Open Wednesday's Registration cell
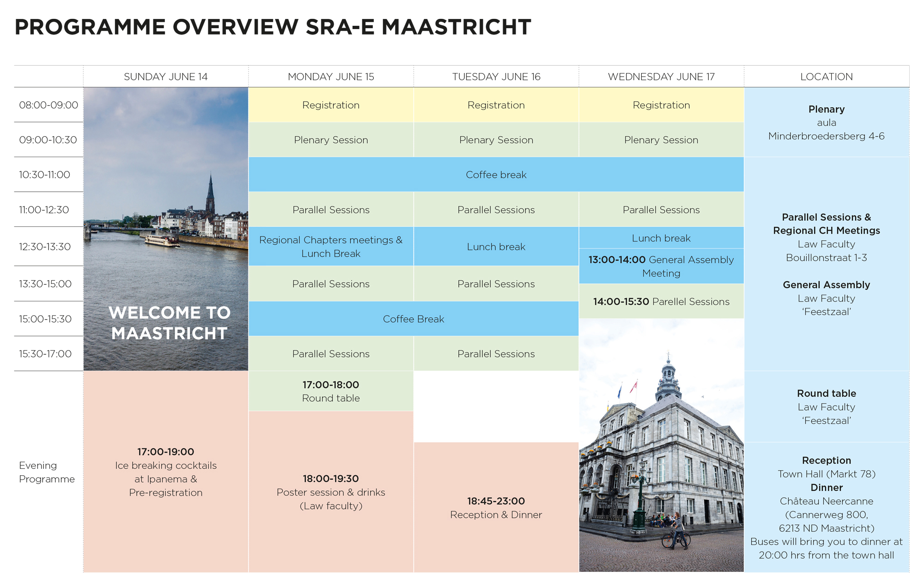The height and width of the screenshot is (587, 924). click(x=661, y=105)
